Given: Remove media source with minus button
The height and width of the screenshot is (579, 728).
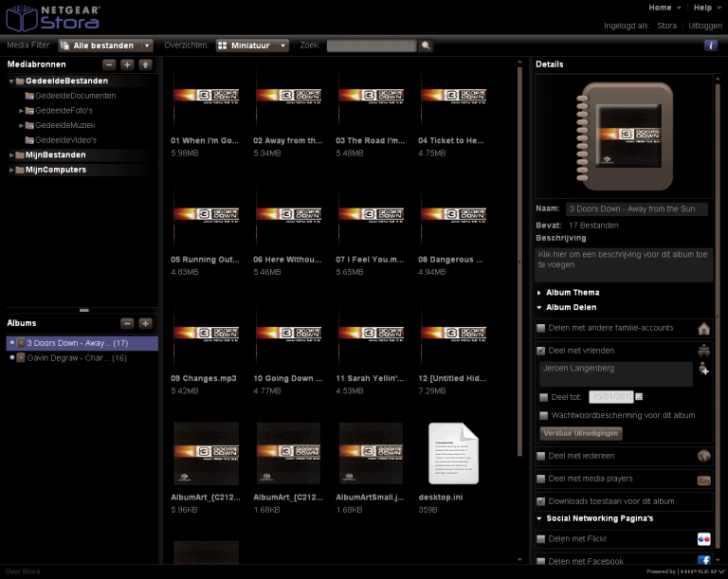Looking at the screenshot, I should pyautogui.click(x=109, y=64).
